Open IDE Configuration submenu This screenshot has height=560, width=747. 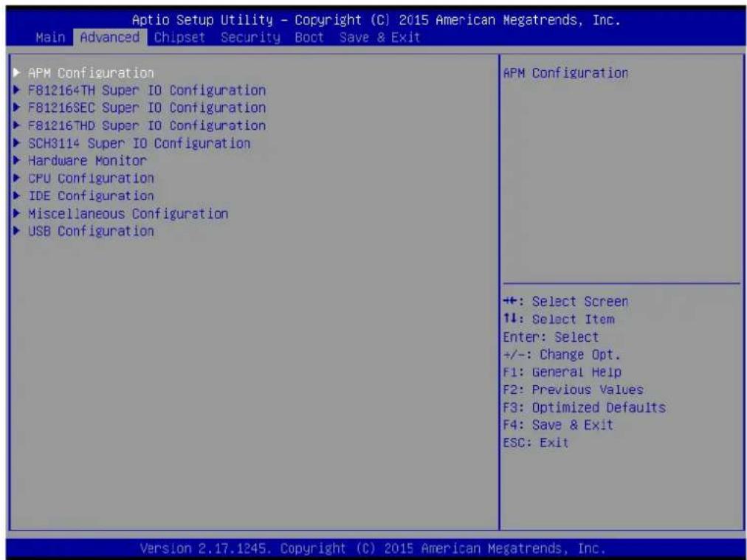pyautogui.click(x=91, y=196)
